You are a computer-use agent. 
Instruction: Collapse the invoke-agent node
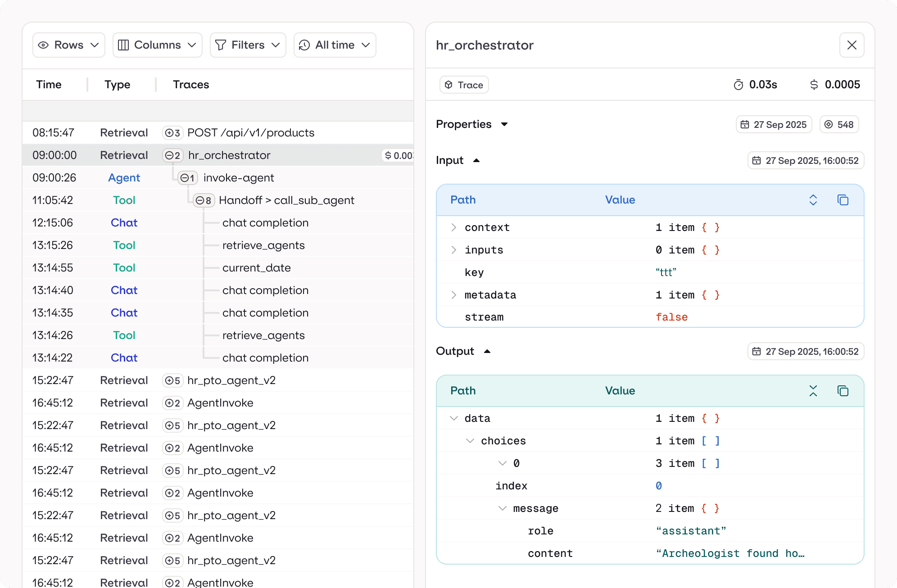[187, 178]
